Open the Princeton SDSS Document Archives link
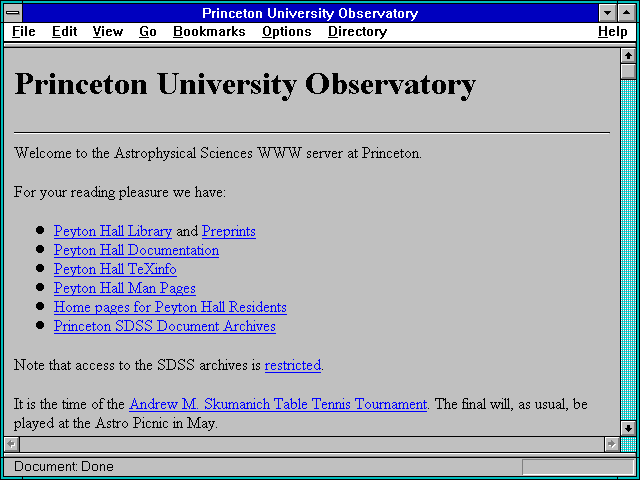Screen dimensions: 640x480 coord(164,327)
